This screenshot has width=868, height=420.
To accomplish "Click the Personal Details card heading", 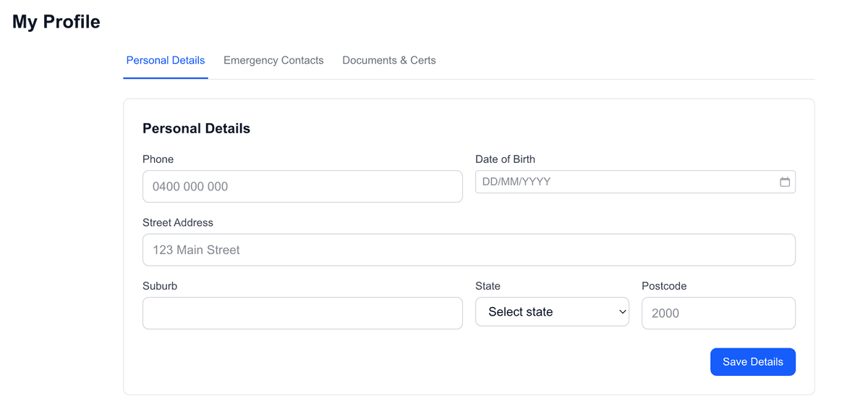I will click(x=196, y=128).
